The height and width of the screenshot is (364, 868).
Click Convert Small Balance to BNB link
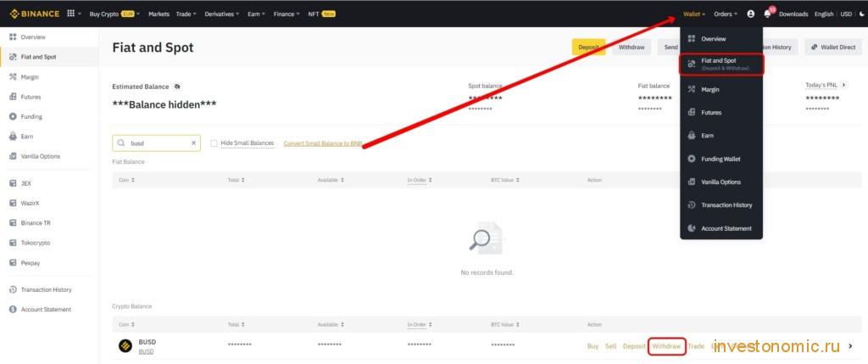coord(323,143)
